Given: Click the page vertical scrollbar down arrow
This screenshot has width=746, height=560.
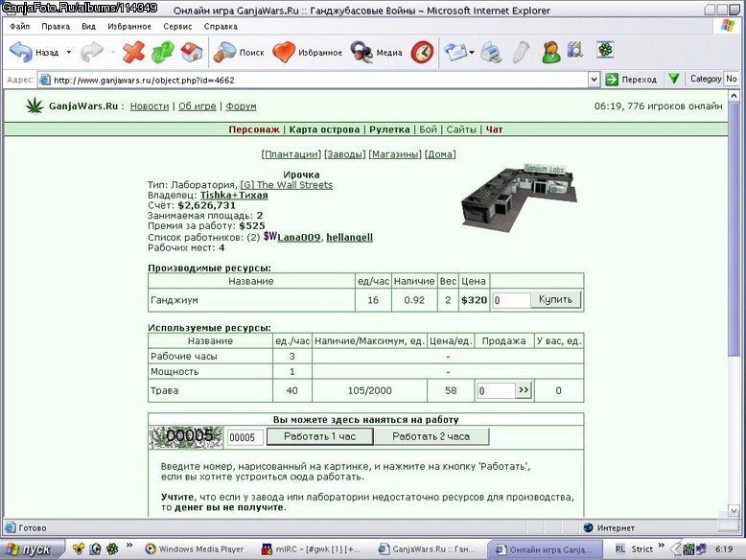Looking at the screenshot, I should pos(734,510).
